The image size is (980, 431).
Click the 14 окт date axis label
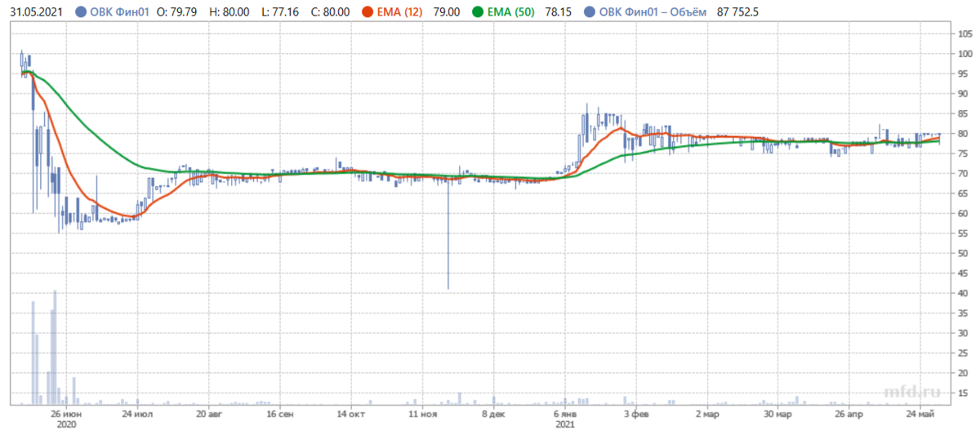[351, 415]
